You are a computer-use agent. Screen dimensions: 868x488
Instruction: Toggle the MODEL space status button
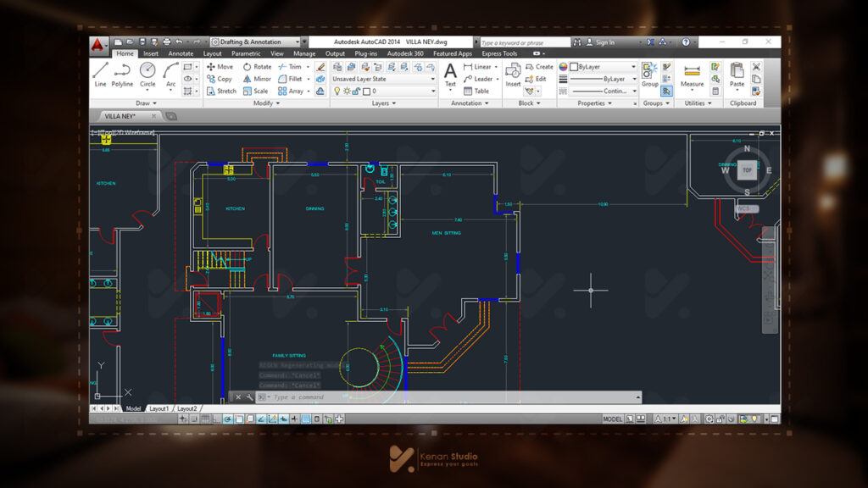point(613,419)
